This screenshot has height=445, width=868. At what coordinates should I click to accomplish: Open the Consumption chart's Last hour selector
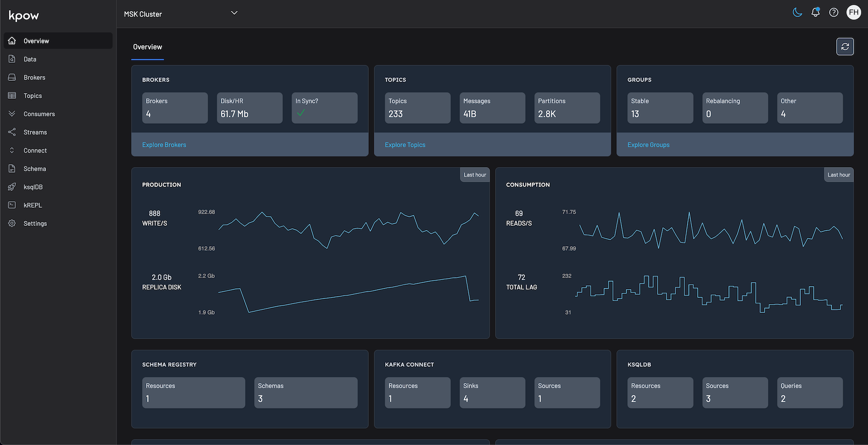(x=839, y=175)
